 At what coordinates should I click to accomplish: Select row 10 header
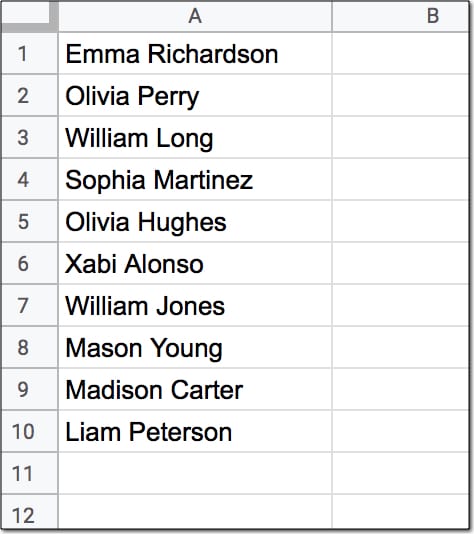(x=29, y=431)
